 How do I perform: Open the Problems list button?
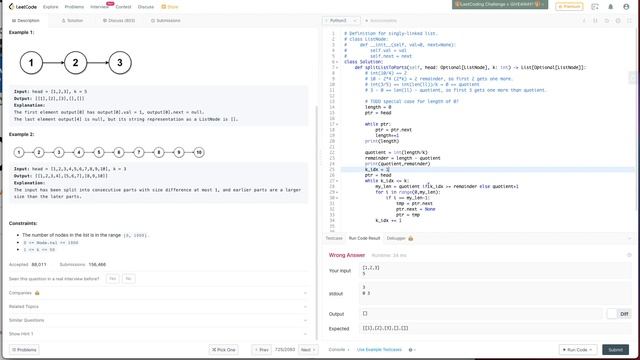coord(24,350)
